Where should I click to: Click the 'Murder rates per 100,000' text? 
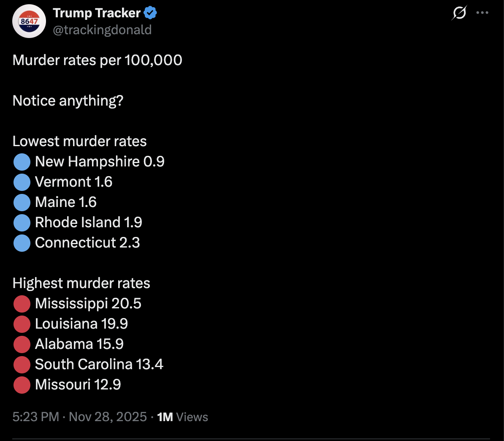(98, 60)
